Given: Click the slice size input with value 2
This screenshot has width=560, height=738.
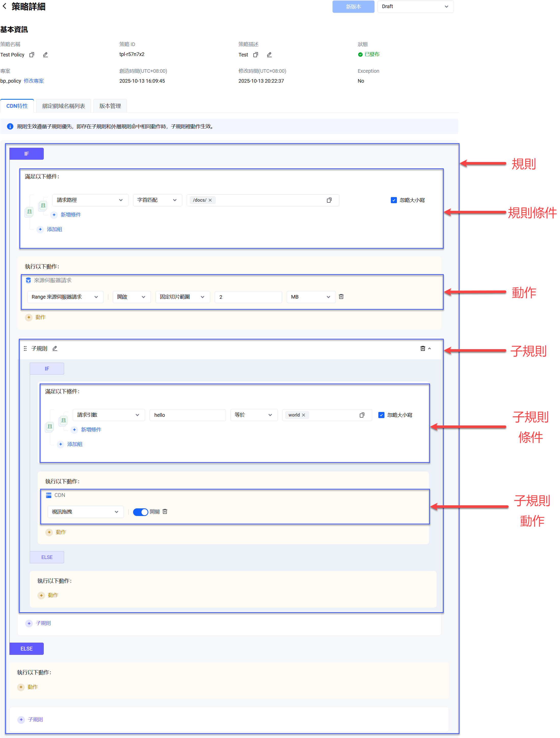Looking at the screenshot, I should pos(248,297).
